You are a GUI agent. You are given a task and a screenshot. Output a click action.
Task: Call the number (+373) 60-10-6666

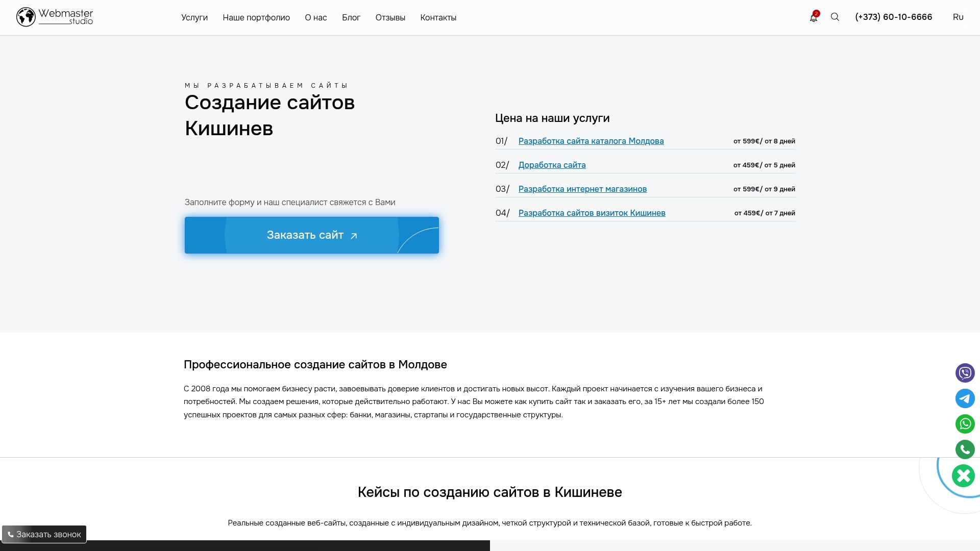click(x=893, y=17)
